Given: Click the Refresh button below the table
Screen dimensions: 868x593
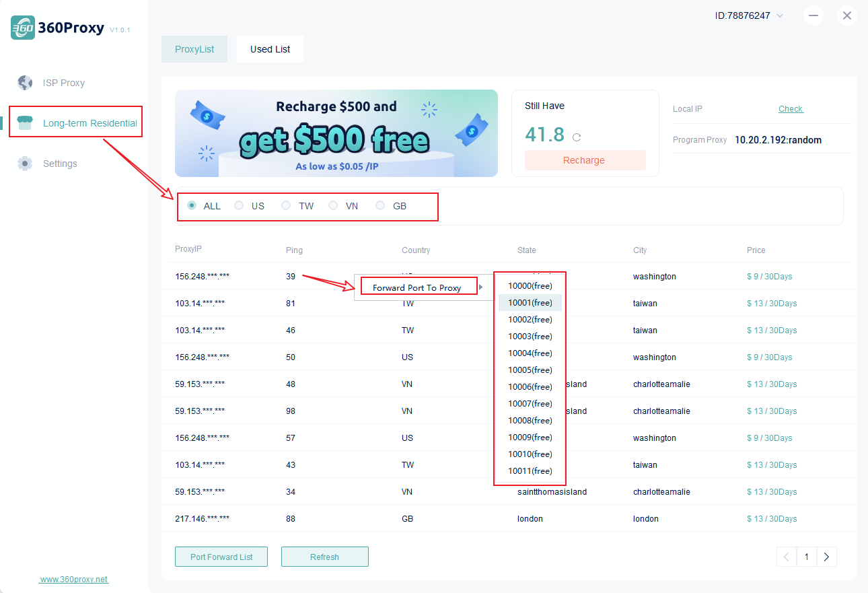Looking at the screenshot, I should (325, 557).
